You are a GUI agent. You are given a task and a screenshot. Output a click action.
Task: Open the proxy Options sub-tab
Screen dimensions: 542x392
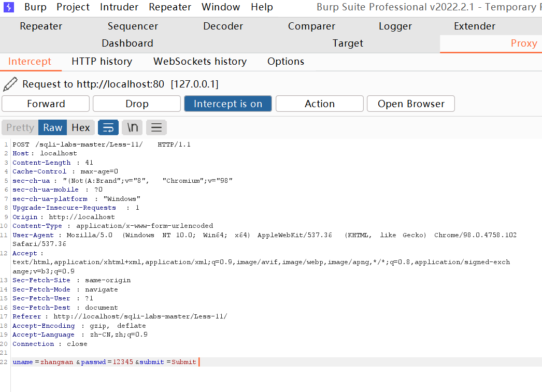[286, 62]
